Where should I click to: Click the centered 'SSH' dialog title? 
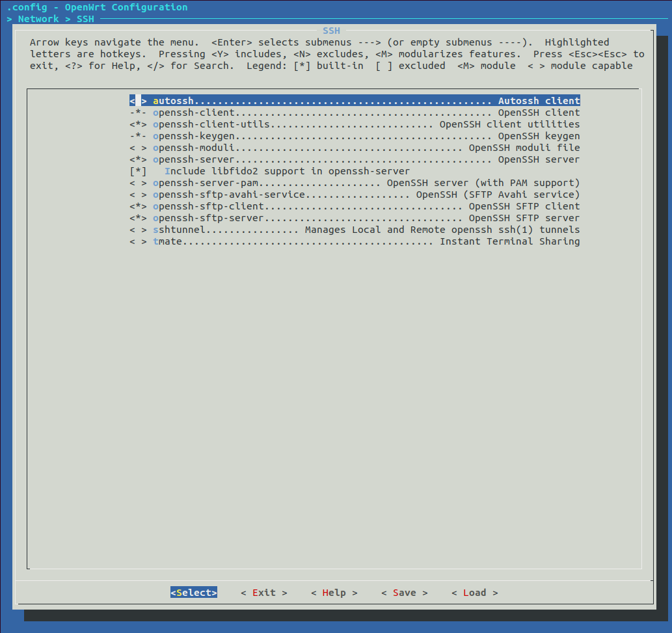(x=331, y=31)
